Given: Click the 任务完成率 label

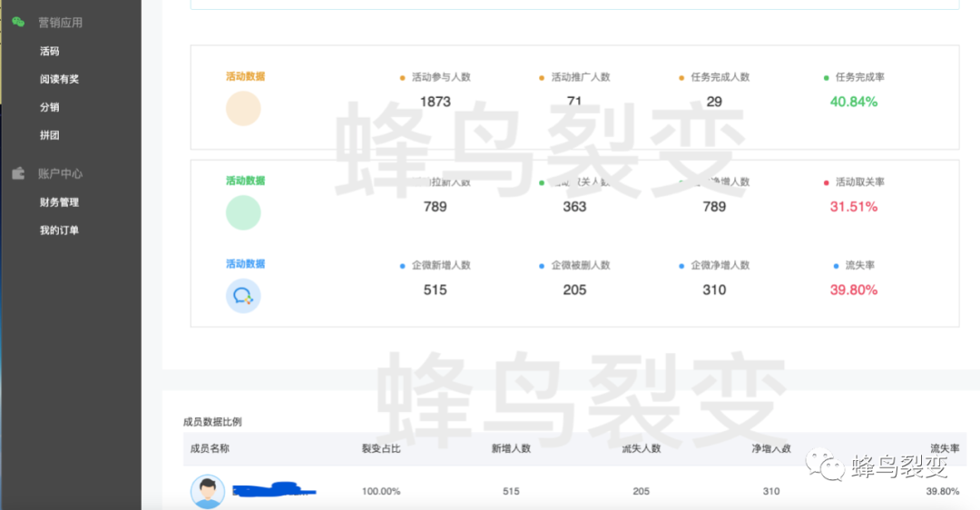Looking at the screenshot, I should [860, 77].
